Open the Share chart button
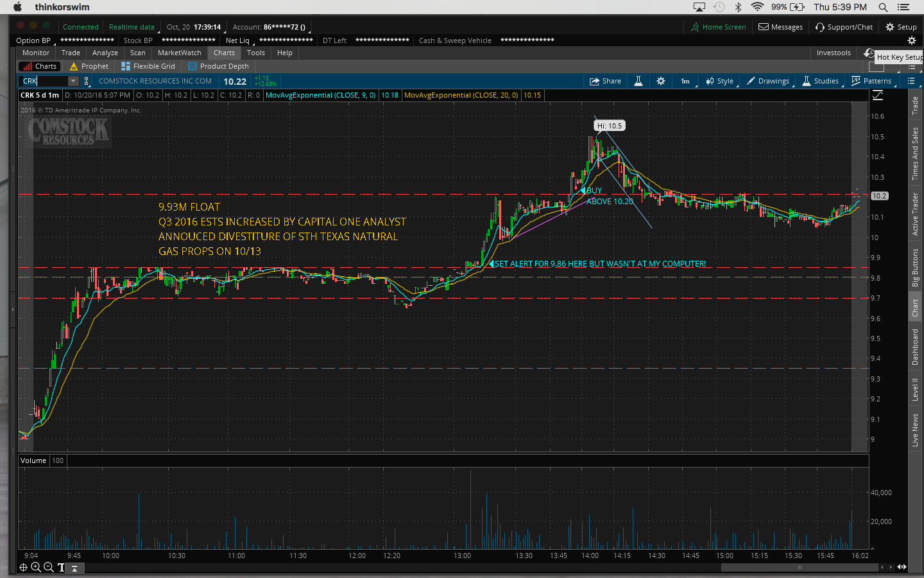 [606, 81]
